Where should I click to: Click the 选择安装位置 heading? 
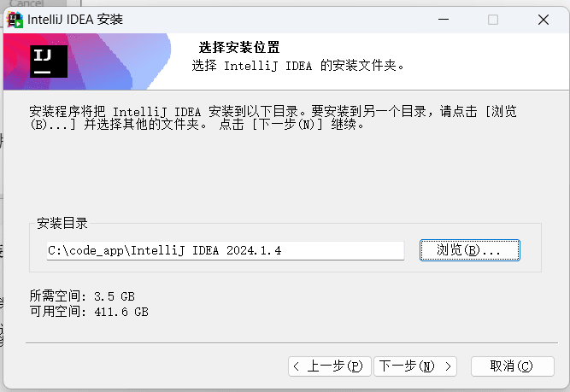coord(239,48)
